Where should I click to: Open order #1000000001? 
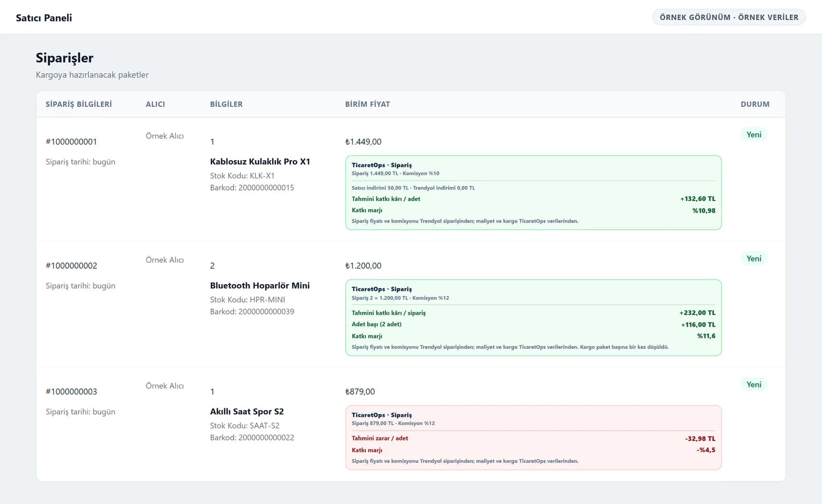point(71,142)
